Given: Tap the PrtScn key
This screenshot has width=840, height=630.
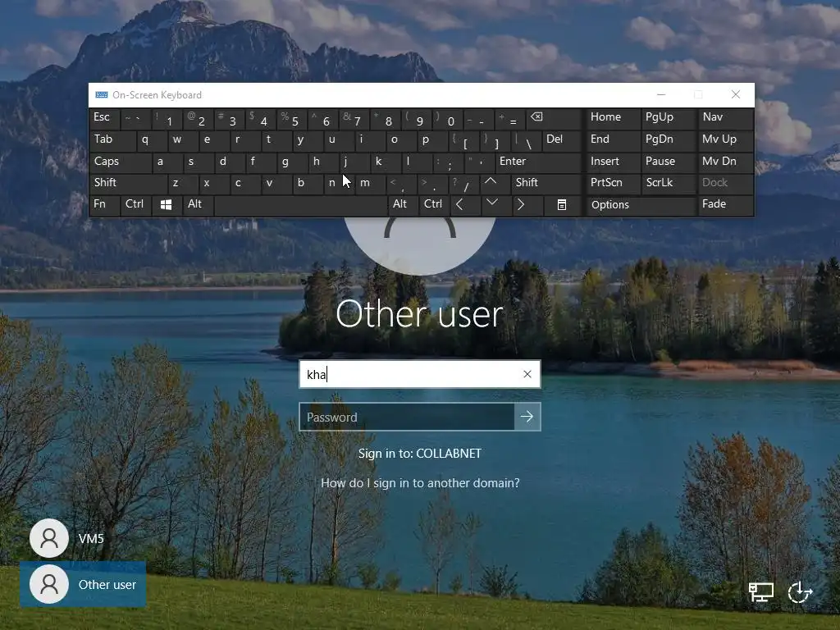Looking at the screenshot, I should tap(613, 183).
